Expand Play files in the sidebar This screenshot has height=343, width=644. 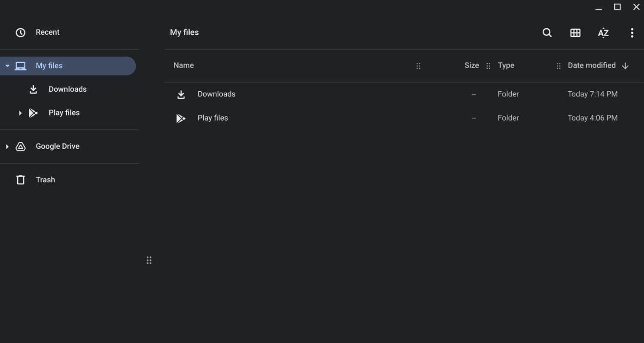20,113
